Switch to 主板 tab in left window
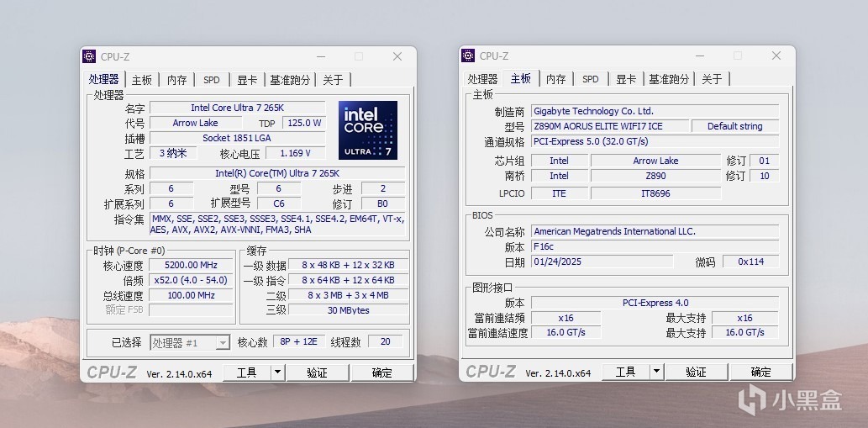This screenshot has width=868, height=428. [x=142, y=80]
